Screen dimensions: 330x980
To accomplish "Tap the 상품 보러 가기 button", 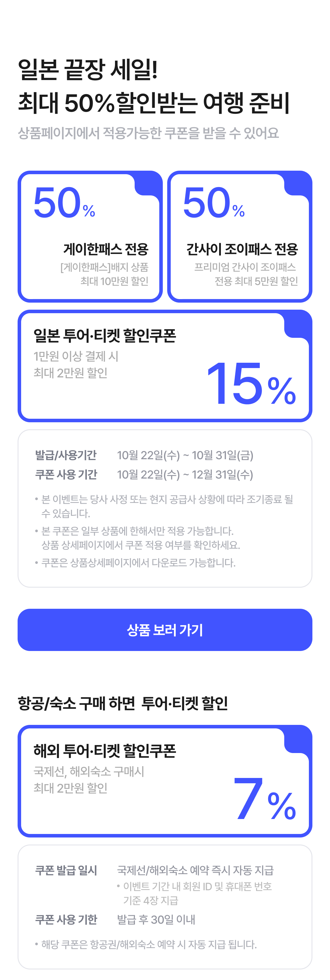I will [165, 630].
